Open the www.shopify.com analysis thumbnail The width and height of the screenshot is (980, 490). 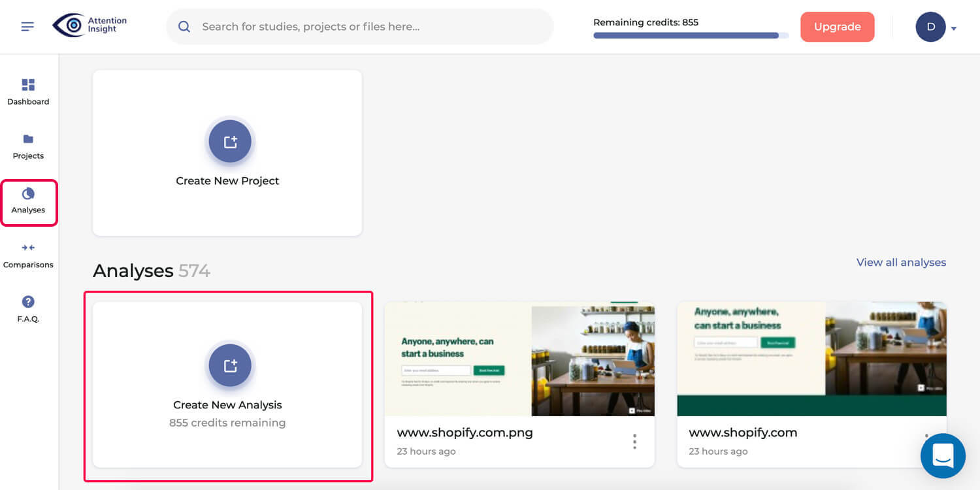(x=811, y=359)
